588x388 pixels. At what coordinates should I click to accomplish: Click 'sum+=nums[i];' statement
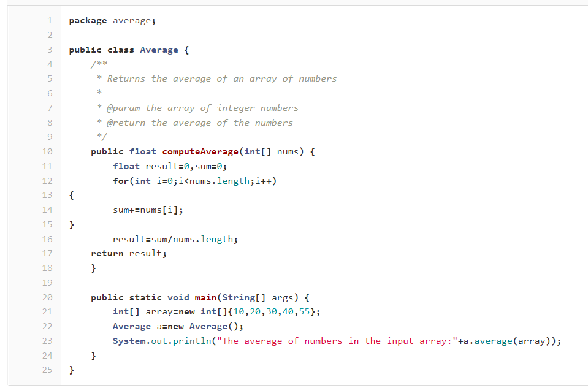(148, 210)
